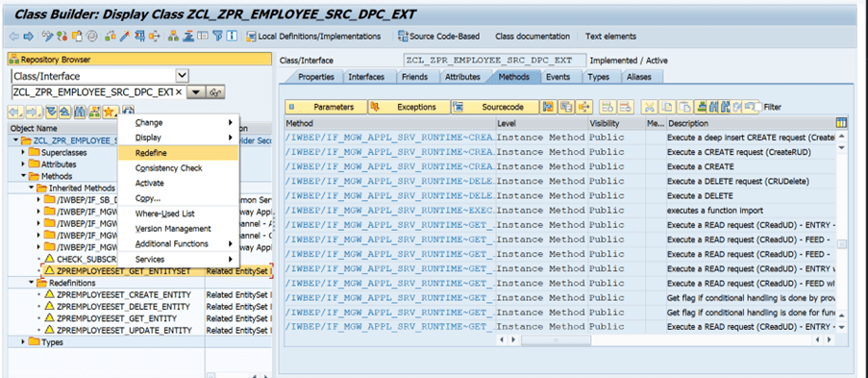Click the Parameters button

(x=326, y=107)
